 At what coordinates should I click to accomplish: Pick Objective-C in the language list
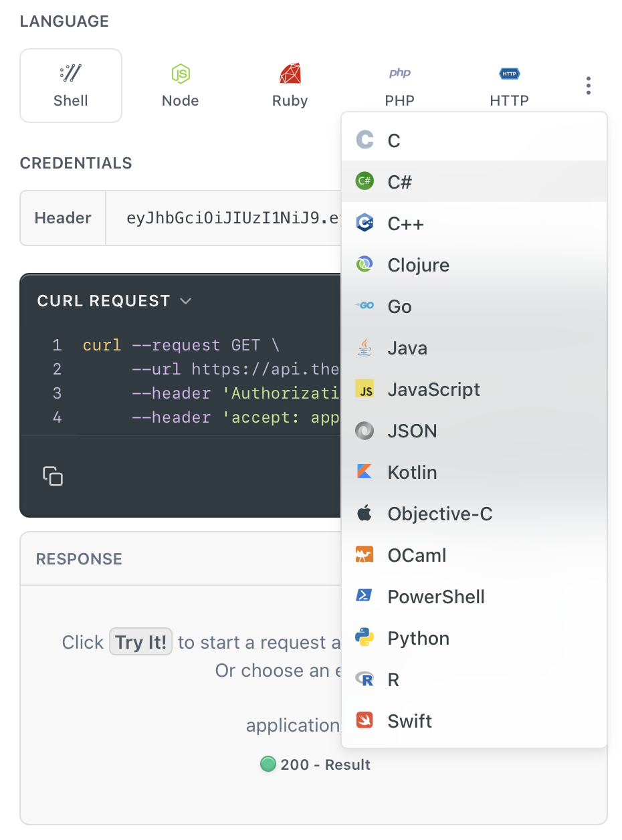tap(474, 513)
